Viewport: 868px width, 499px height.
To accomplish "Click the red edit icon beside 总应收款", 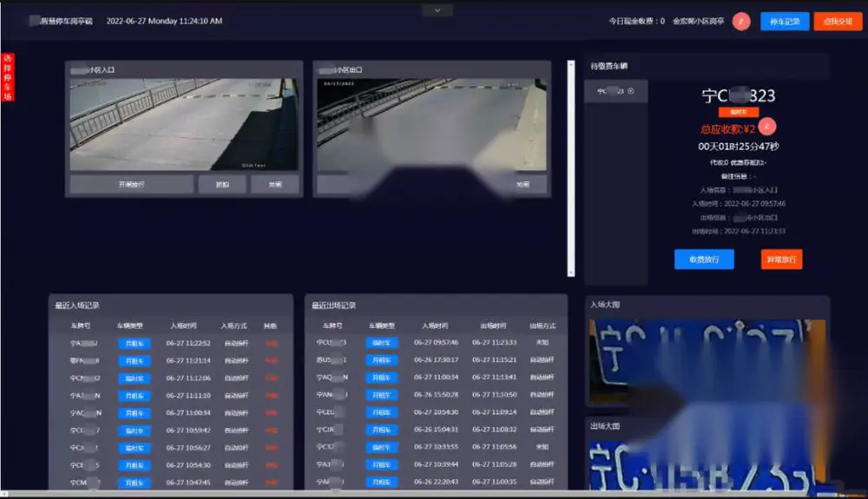I will 766,127.
